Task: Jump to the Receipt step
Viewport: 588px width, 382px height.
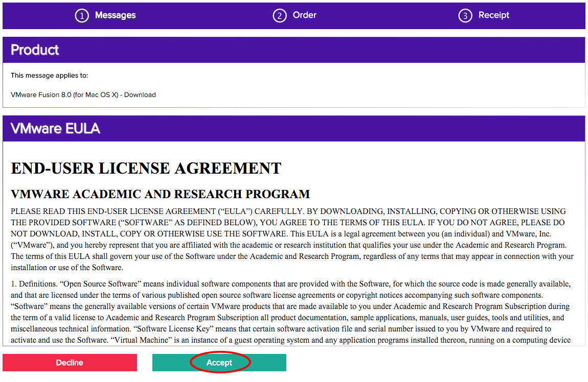Action: coord(493,15)
